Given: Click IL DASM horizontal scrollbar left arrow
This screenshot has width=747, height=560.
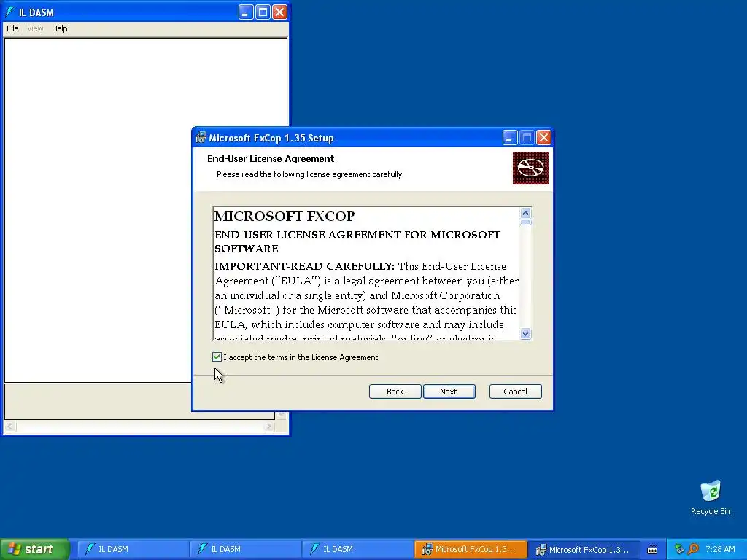Looking at the screenshot, I should tap(10, 427).
